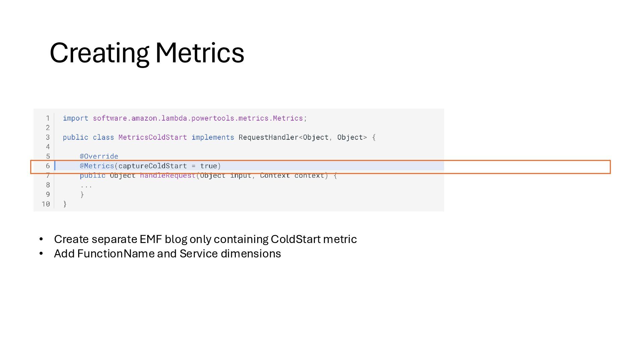The height and width of the screenshot is (362, 644).
Task: Click the Creating Metrics slide title
Action: (x=147, y=53)
